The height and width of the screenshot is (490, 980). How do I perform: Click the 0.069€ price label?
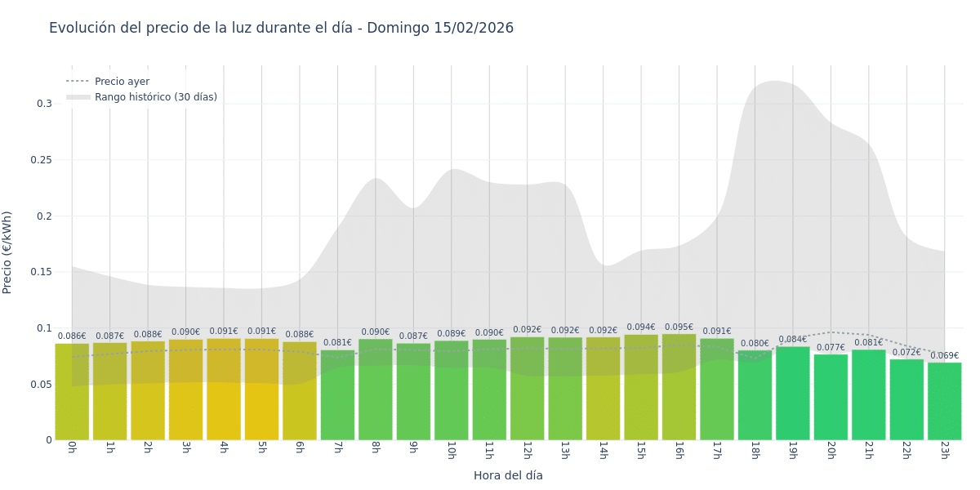pyautogui.click(x=944, y=356)
